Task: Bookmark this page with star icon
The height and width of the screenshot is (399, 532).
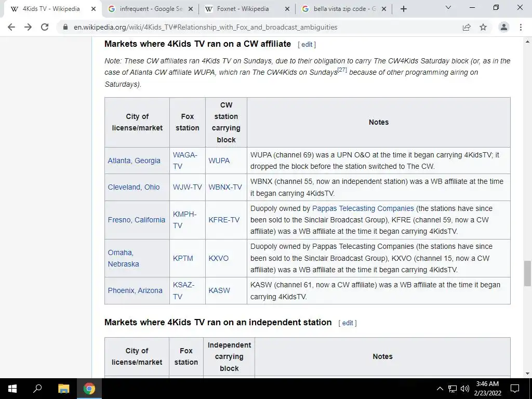Action: 483,27
